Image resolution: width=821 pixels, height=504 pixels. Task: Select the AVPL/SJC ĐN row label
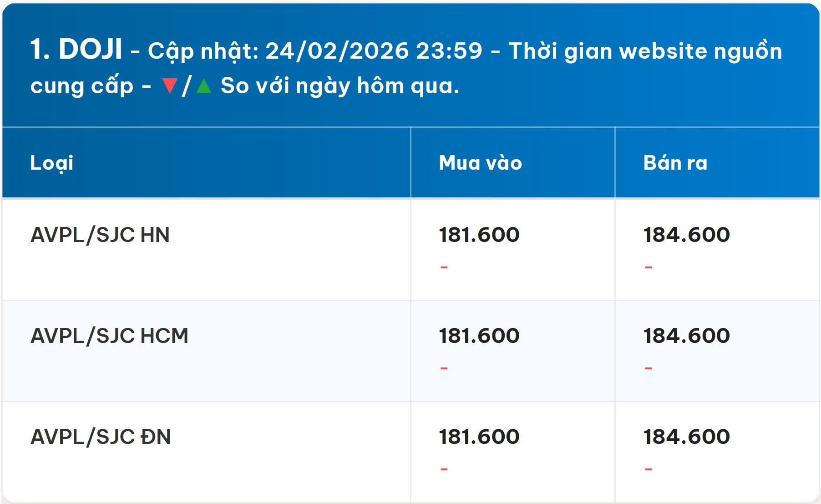pos(101,437)
